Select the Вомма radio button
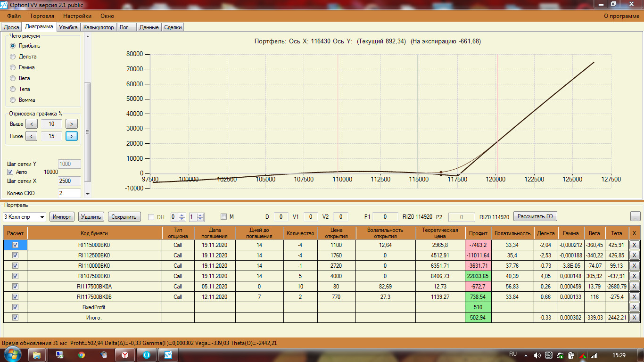 (x=13, y=100)
